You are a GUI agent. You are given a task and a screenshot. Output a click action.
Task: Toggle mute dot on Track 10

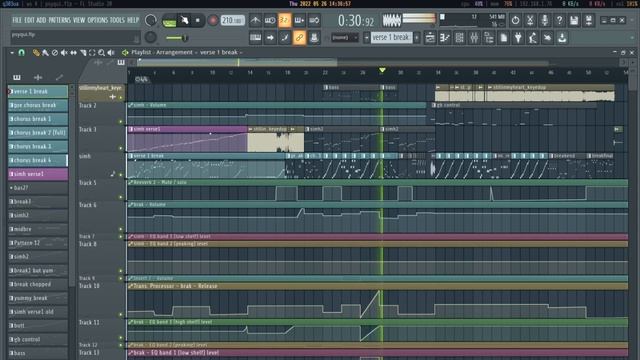point(120,315)
